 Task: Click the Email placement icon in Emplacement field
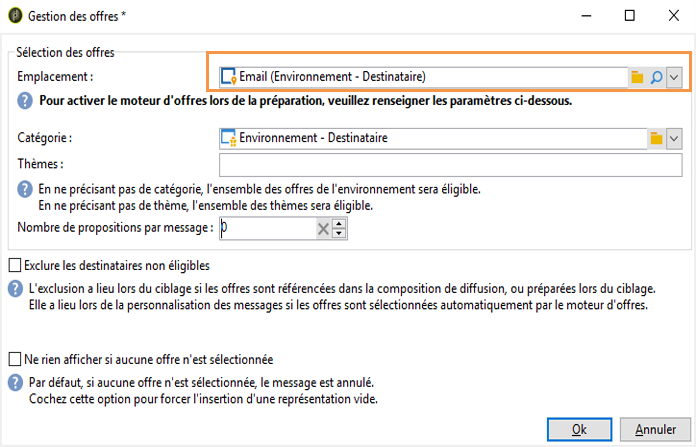click(229, 77)
